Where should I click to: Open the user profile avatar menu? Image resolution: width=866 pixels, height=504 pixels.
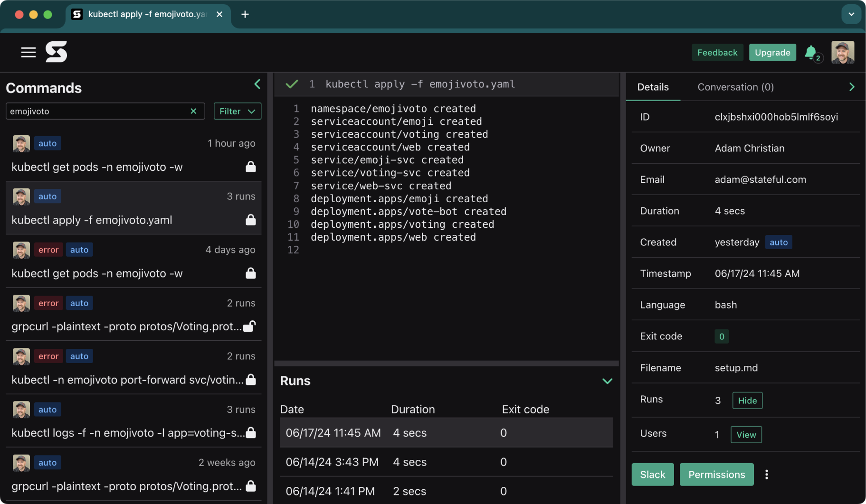[843, 52]
